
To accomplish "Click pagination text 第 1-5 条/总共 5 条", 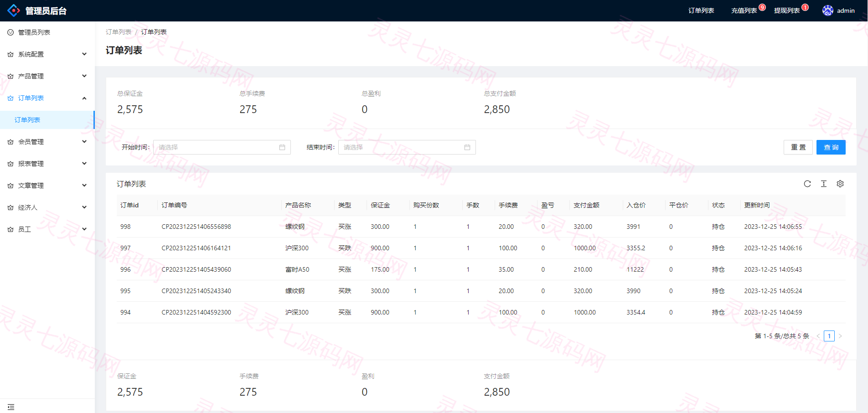I will (x=782, y=336).
